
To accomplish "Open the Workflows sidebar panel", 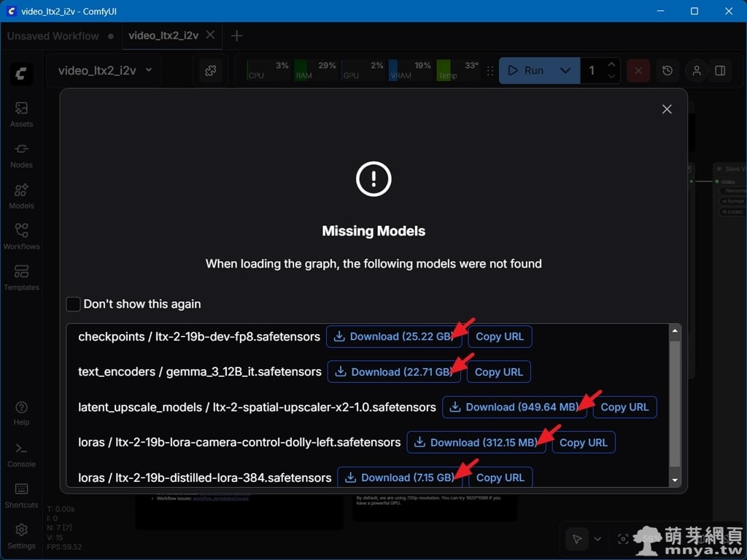I will [21, 236].
